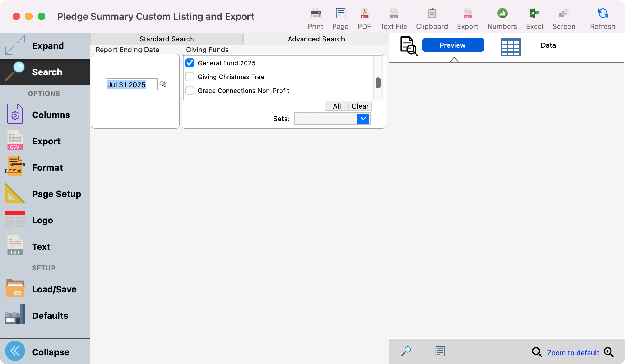Export report as PDF
Viewport: 625px width, 364px height.
pyautogui.click(x=364, y=17)
